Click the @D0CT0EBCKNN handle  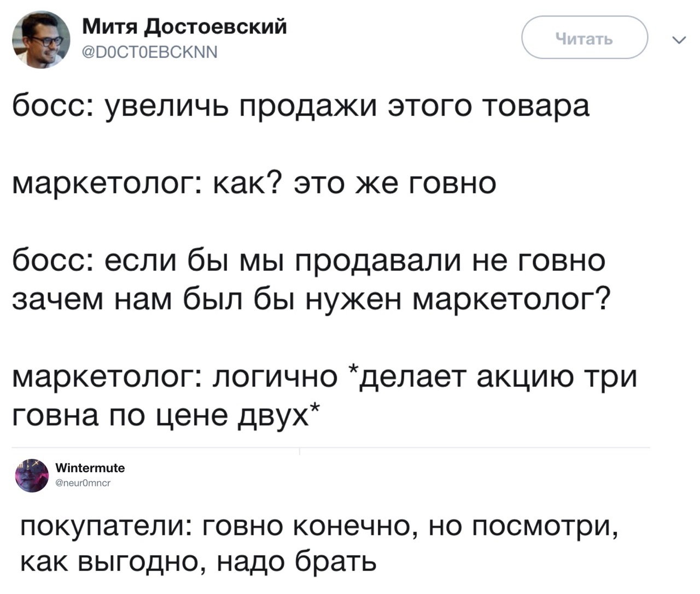click(149, 53)
